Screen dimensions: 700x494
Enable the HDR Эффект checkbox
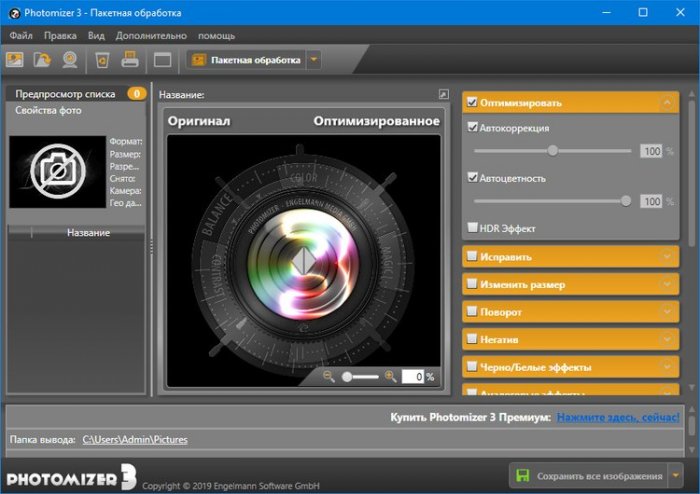tap(473, 228)
